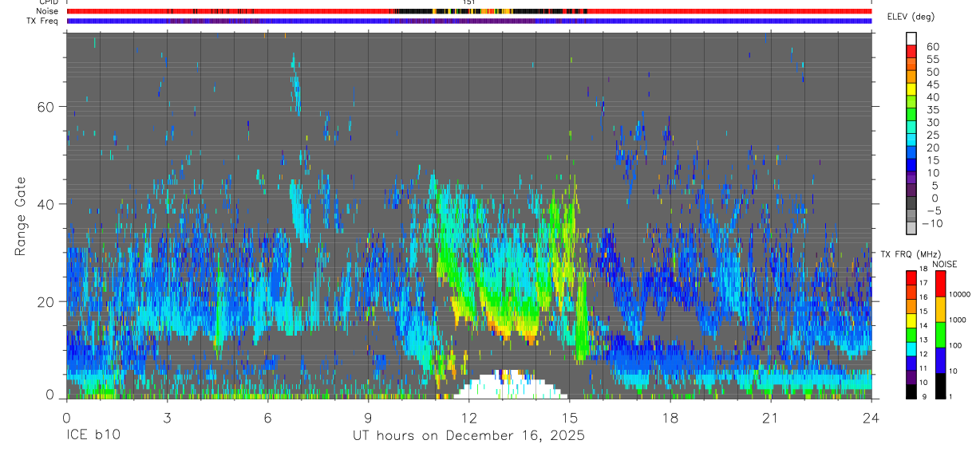Click the blue swatch in NOISE colorbar
Screen dimensions: 980x452
click(x=940, y=360)
